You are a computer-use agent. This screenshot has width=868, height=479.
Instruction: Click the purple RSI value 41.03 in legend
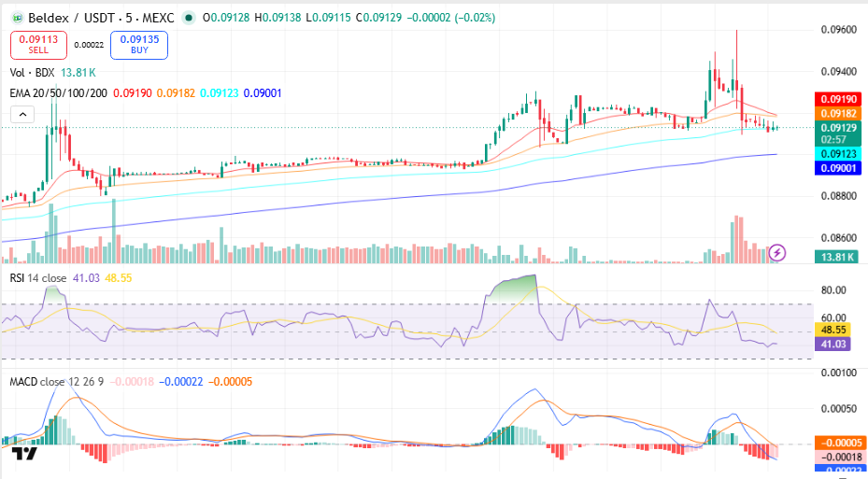(x=86, y=277)
